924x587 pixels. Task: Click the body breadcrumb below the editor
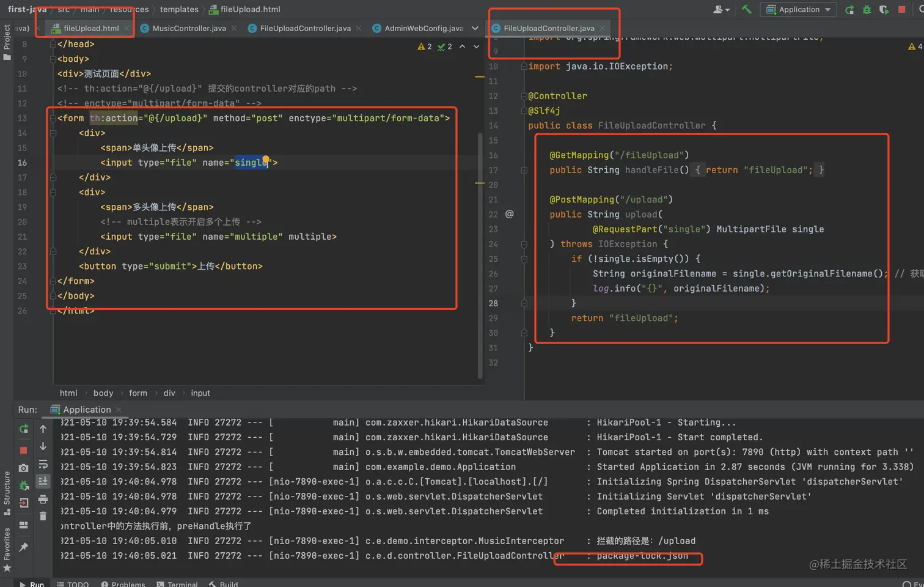(103, 393)
